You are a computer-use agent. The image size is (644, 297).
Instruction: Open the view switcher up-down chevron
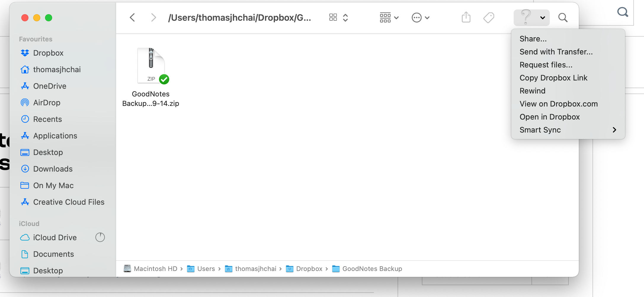pyautogui.click(x=345, y=17)
